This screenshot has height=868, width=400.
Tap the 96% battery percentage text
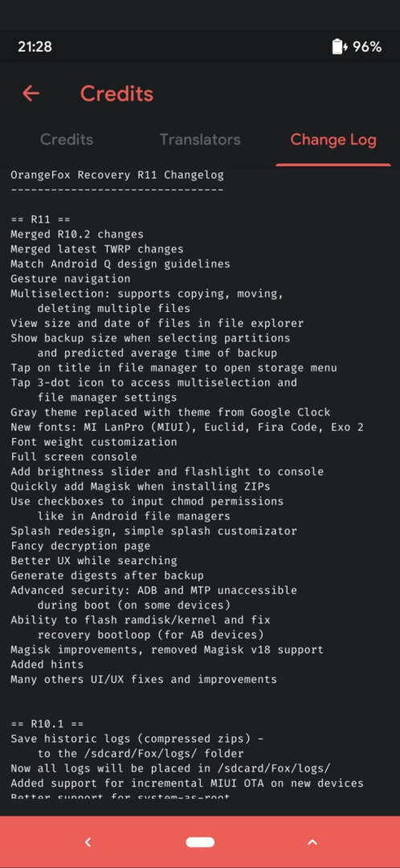click(x=367, y=47)
